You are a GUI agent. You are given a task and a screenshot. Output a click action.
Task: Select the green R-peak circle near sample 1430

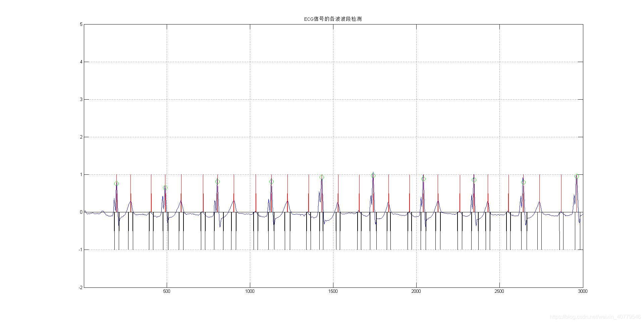(x=322, y=177)
